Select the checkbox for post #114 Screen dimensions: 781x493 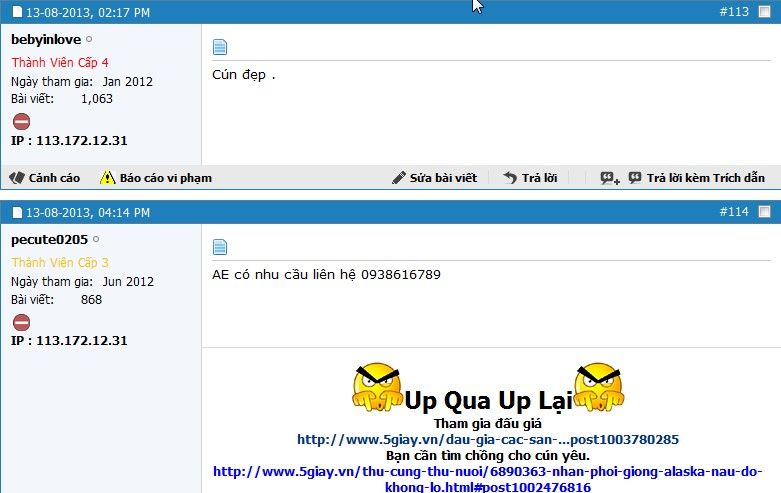765,212
